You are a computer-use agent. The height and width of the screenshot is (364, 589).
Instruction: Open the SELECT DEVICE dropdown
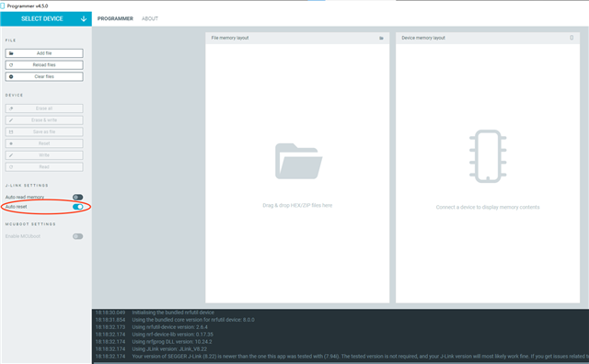(x=46, y=18)
